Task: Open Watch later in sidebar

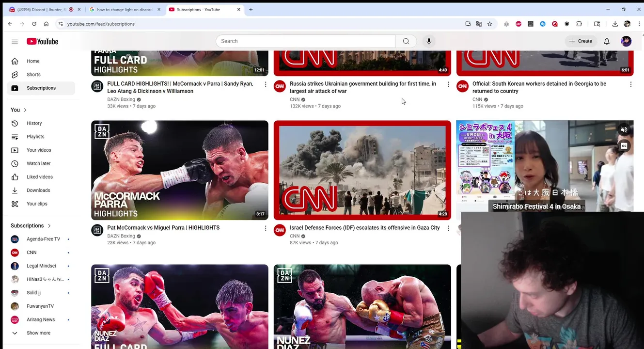Action: coord(41,163)
